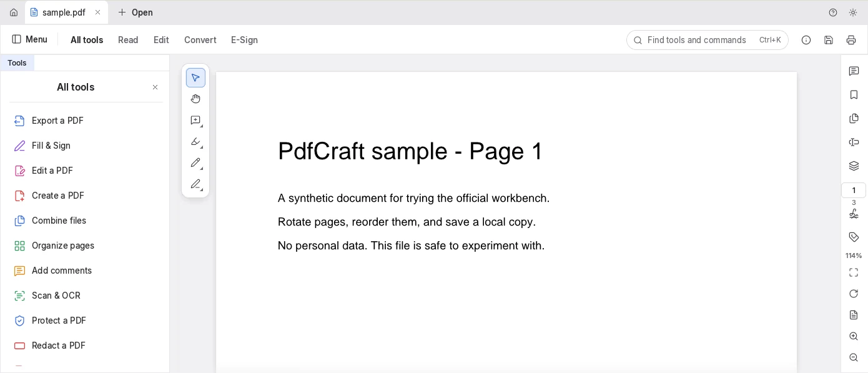Viewport: 868px width, 373px height.
Task: Open the Bookmarks panel icon
Action: [854, 95]
